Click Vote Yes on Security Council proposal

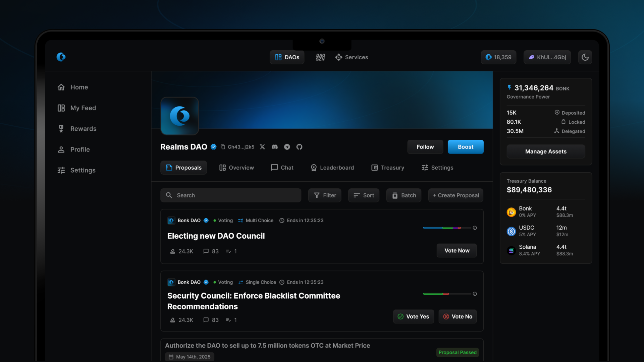pos(414,316)
